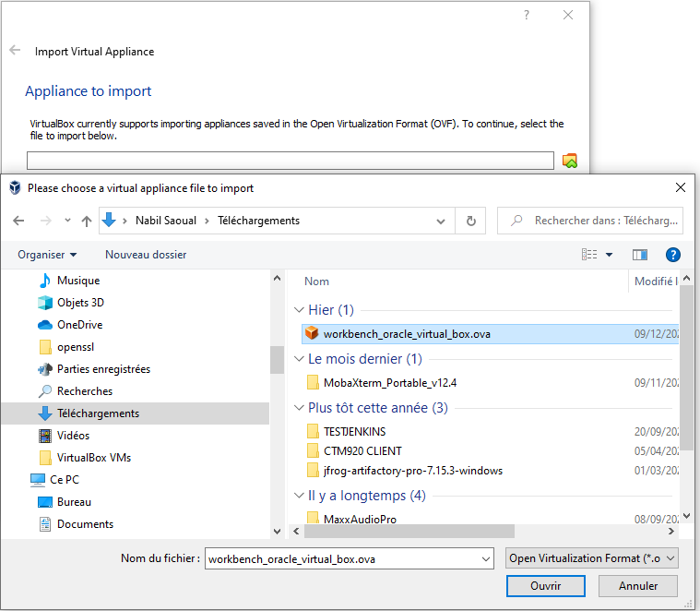Screen dimensions: 700x611
Task: Click scroll down arrow of file list
Action: click(686, 516)
